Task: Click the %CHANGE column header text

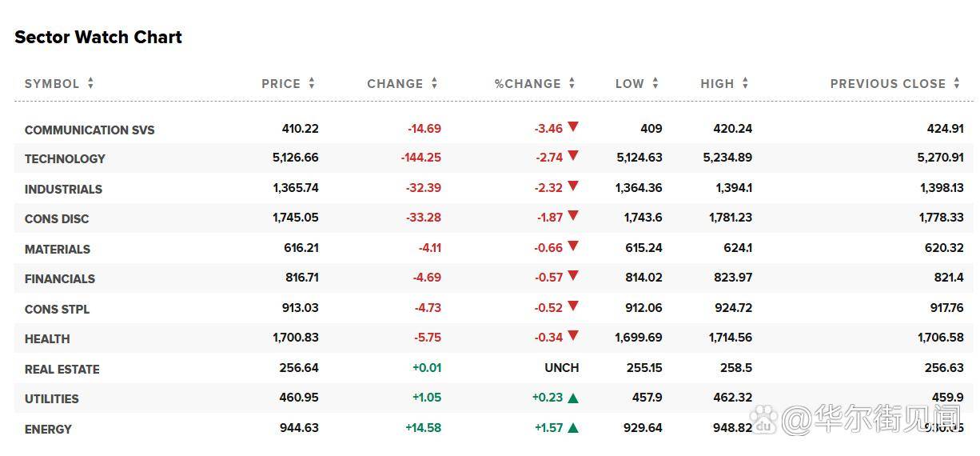Action: (x=528, y=83)
